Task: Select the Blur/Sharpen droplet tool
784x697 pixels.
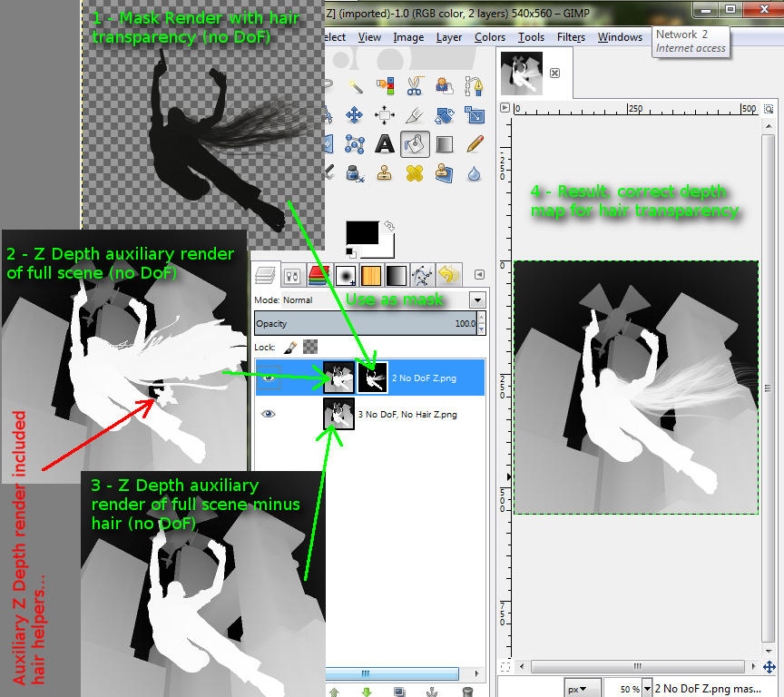Action: click(474, 172)
